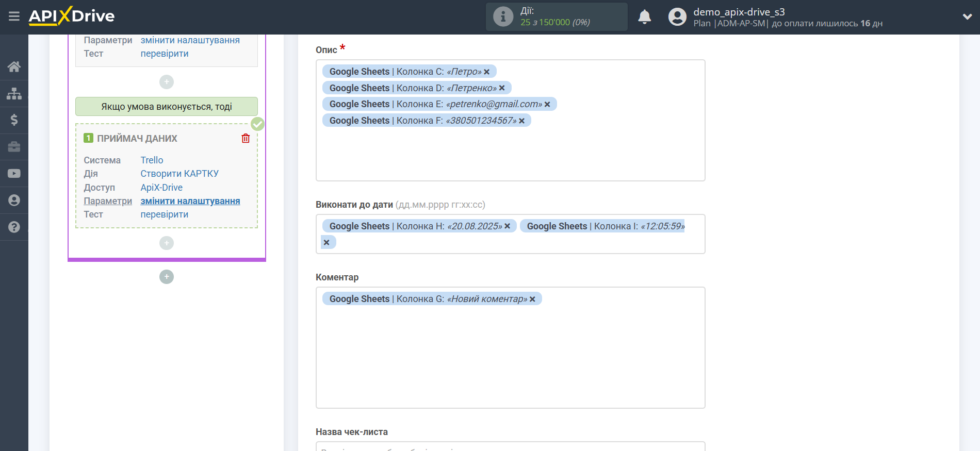Click the Якщо умова виконується, тоді bar
The height and width of the screenshot is (451, 980).
coord(167,107)
